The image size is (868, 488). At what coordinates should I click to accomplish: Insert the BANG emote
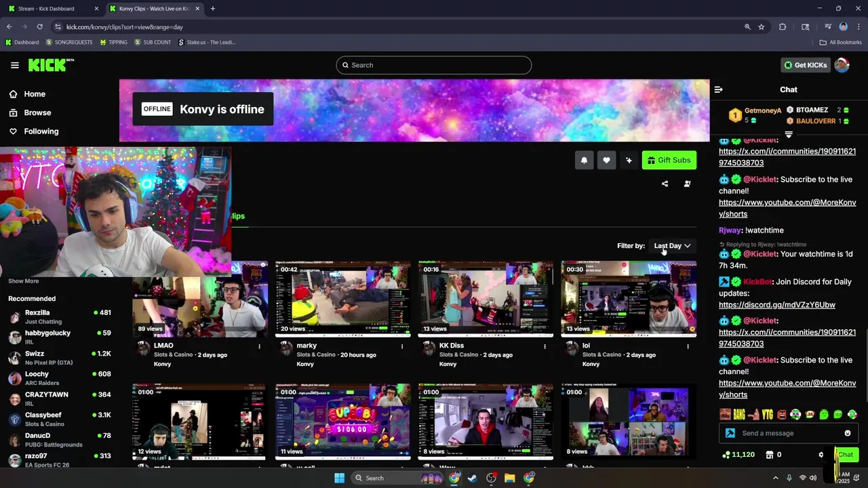pyautogui.click(x=739, y=414)
